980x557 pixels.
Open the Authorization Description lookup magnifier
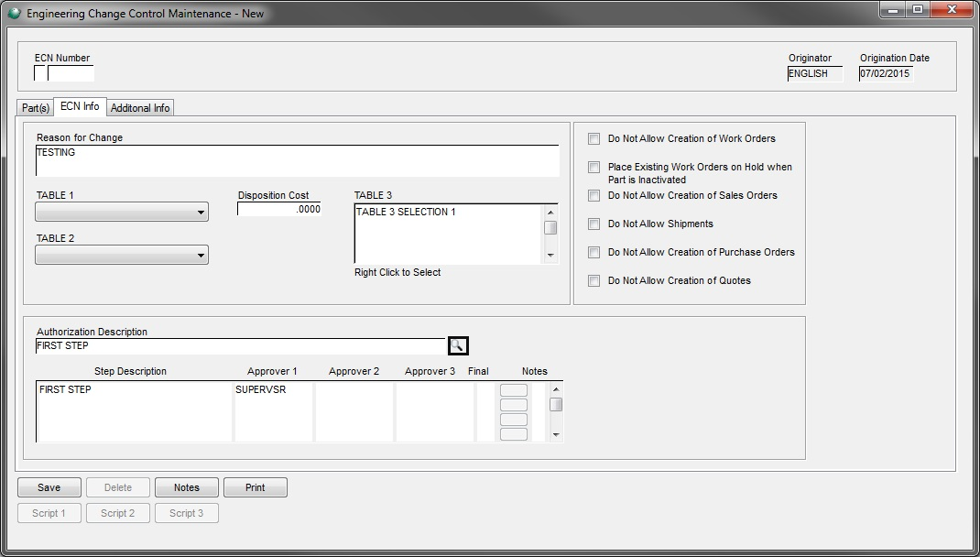[458, 345]
